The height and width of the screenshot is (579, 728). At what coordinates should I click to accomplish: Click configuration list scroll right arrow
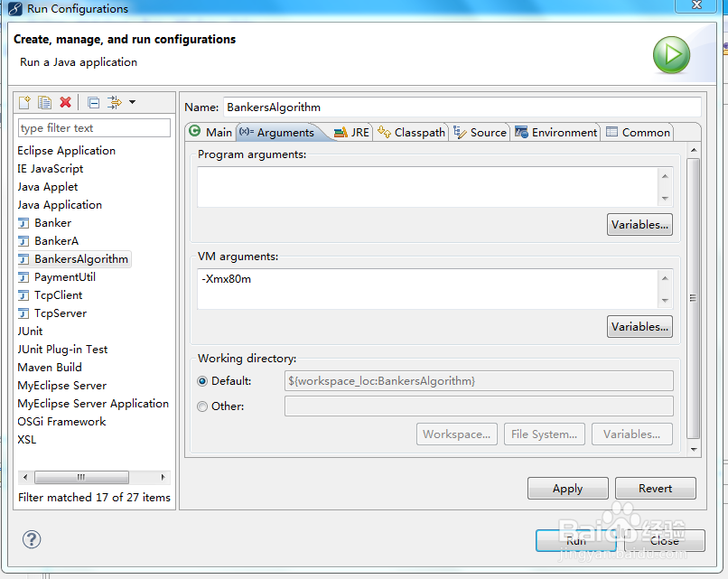coord(163,477)
